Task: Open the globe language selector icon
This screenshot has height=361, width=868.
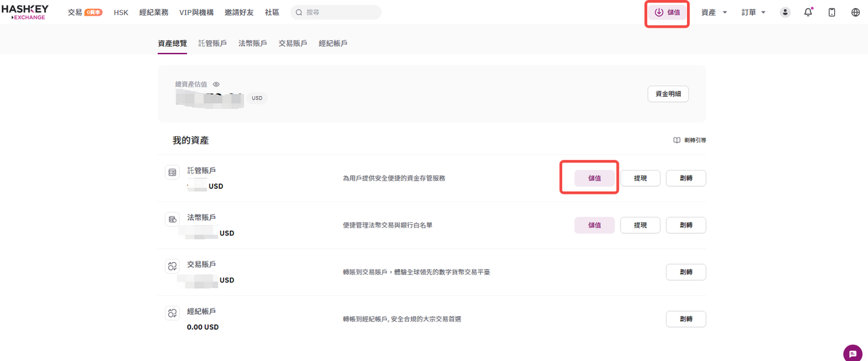Action: point(855,12)
